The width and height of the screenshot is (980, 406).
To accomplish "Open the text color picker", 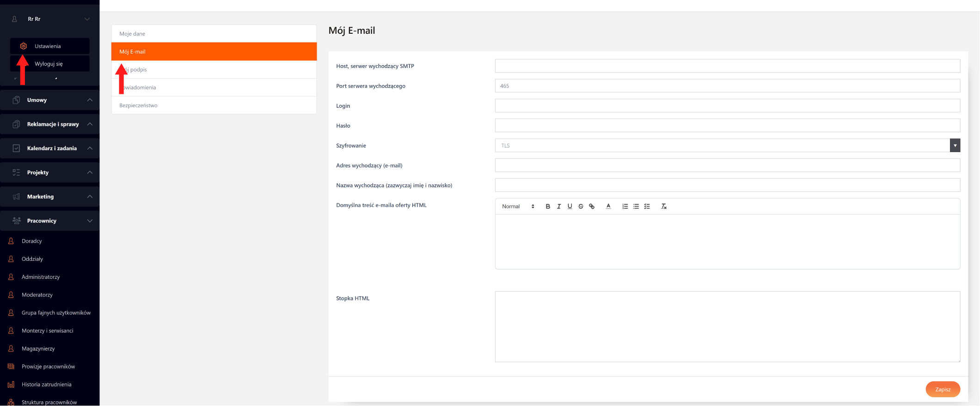I will coord(608,206).
